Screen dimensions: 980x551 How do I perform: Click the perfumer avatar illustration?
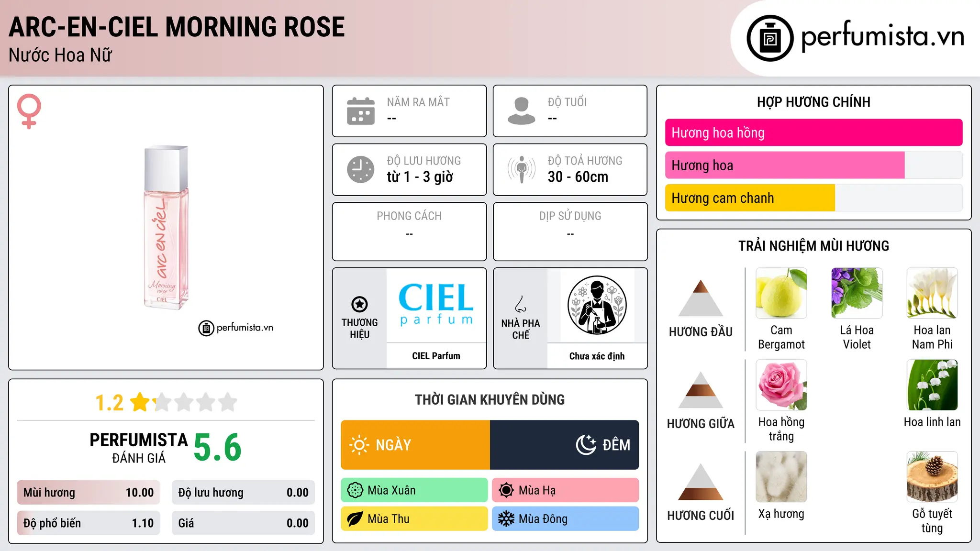pyautogui.click(x=597, y=305)
